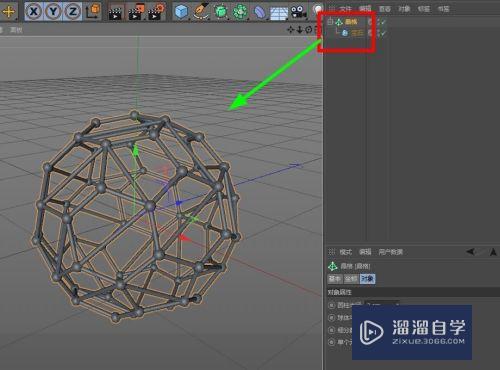Viewport: 500px width, 370px height.
Task: Toggle keyframe dot of the second 对象属性 row
Action: coord(331,317)
